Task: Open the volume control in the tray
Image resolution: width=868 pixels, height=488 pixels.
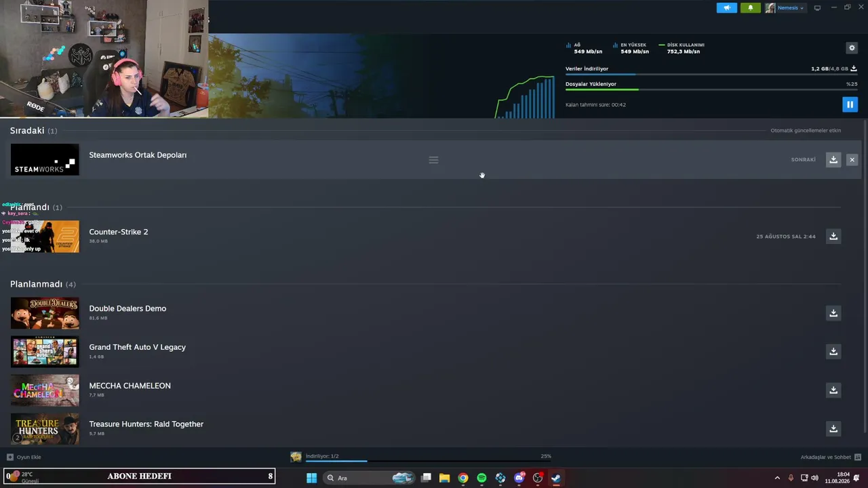Action: pyautogui.click(x=814, y=478)
